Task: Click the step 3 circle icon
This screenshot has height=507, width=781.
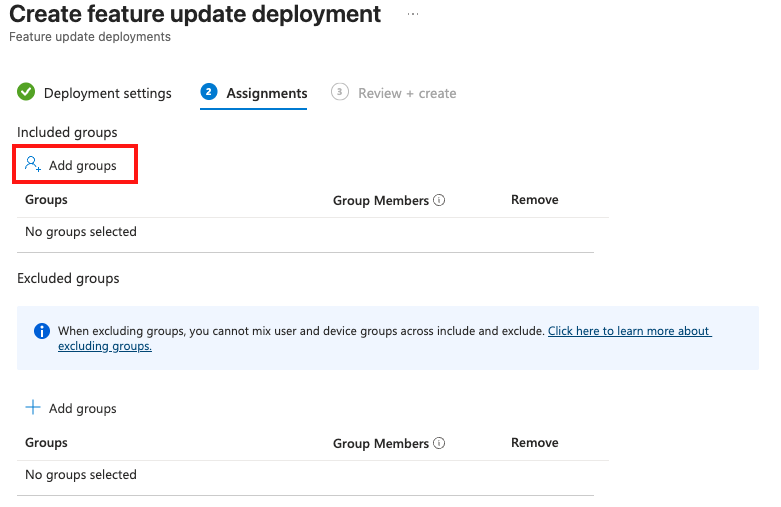Action: coord(340,92)
